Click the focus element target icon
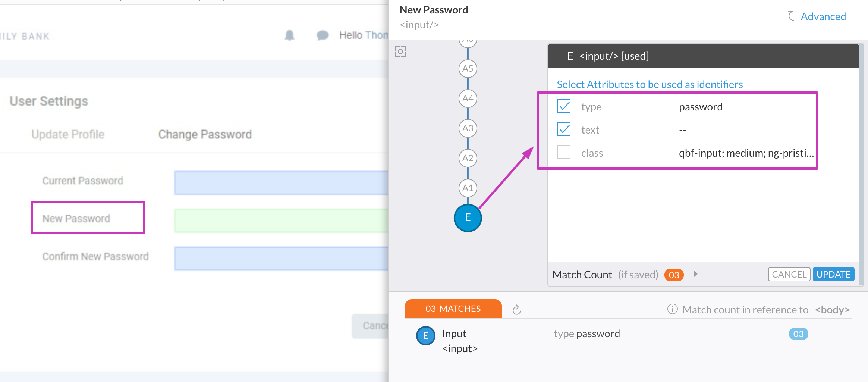This screenshot has height=382, width=868. pyautogui.click(x=400, y=51)
